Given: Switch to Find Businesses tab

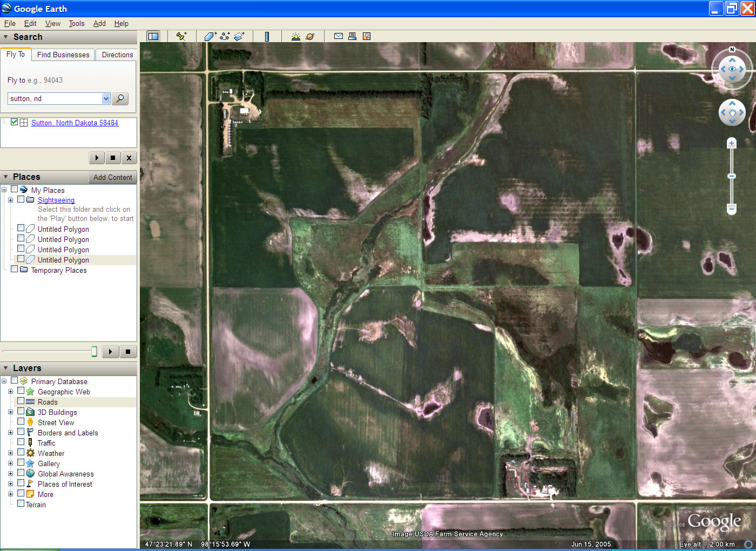Looking at the screenshot, I should [x=63, y=55].
